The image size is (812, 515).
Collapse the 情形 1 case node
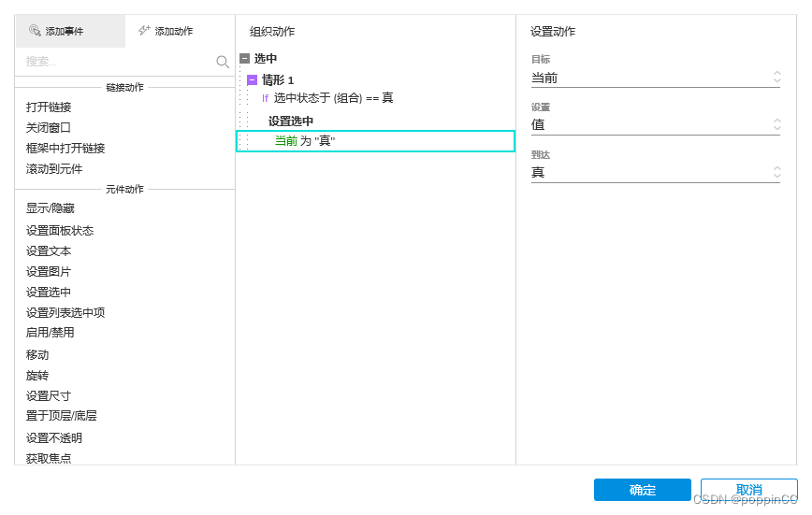point(253,79)
